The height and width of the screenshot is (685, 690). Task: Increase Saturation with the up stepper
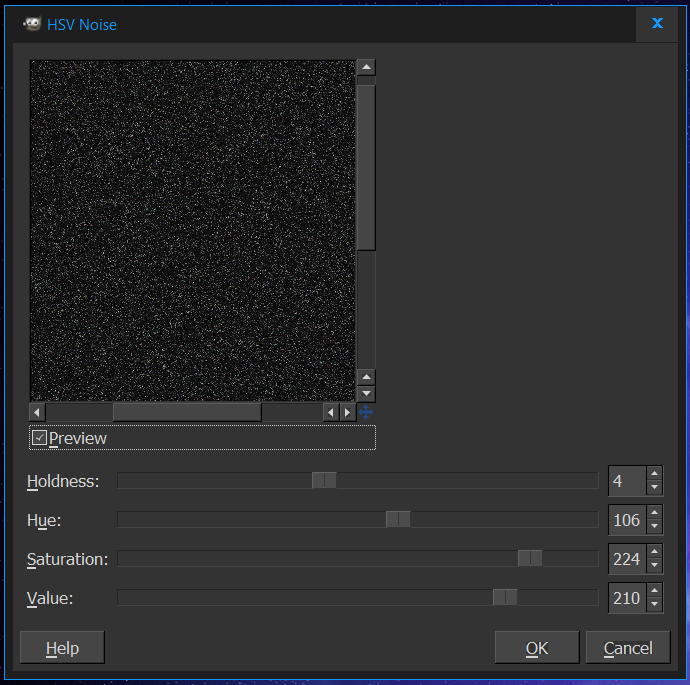pos(654,551)
